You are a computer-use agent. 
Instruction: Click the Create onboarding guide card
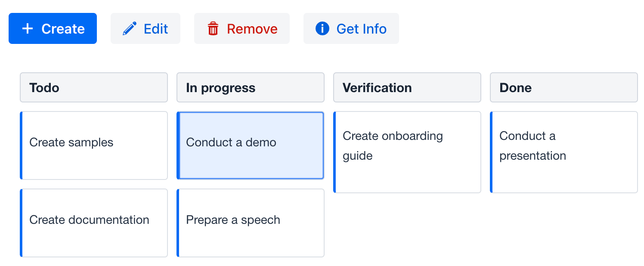click(x=407, y=152)
